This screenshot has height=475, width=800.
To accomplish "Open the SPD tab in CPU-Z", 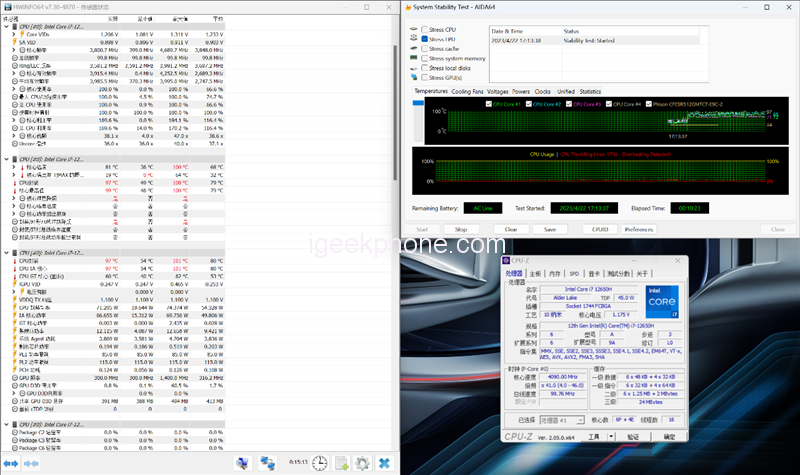I will [x=574, y=273].
